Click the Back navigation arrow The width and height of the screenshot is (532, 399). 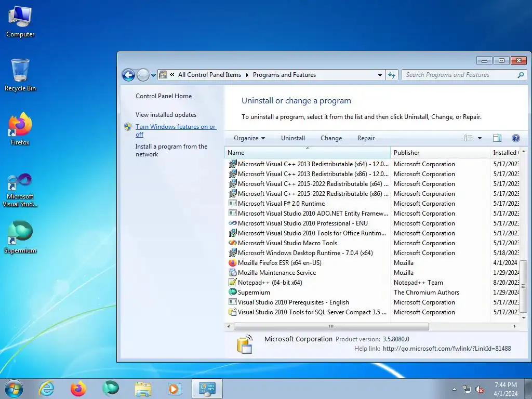pos(129,75)
